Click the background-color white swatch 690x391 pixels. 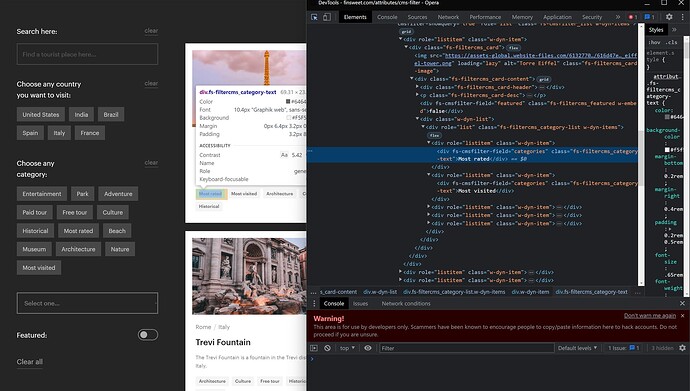pos(667,150)
